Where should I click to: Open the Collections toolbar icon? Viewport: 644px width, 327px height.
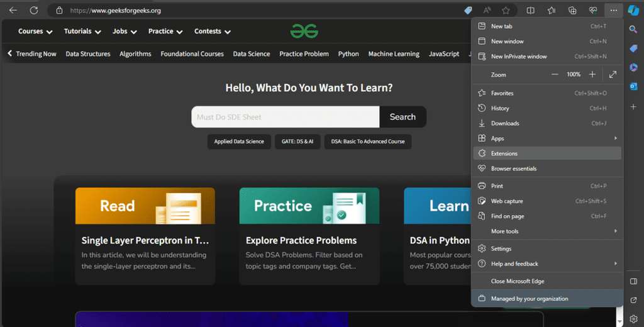572,10
